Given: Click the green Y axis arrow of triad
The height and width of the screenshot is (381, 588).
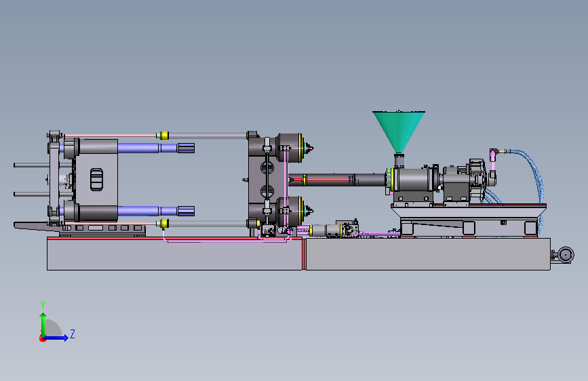Looking at the screenshot, I should (43, 325).
